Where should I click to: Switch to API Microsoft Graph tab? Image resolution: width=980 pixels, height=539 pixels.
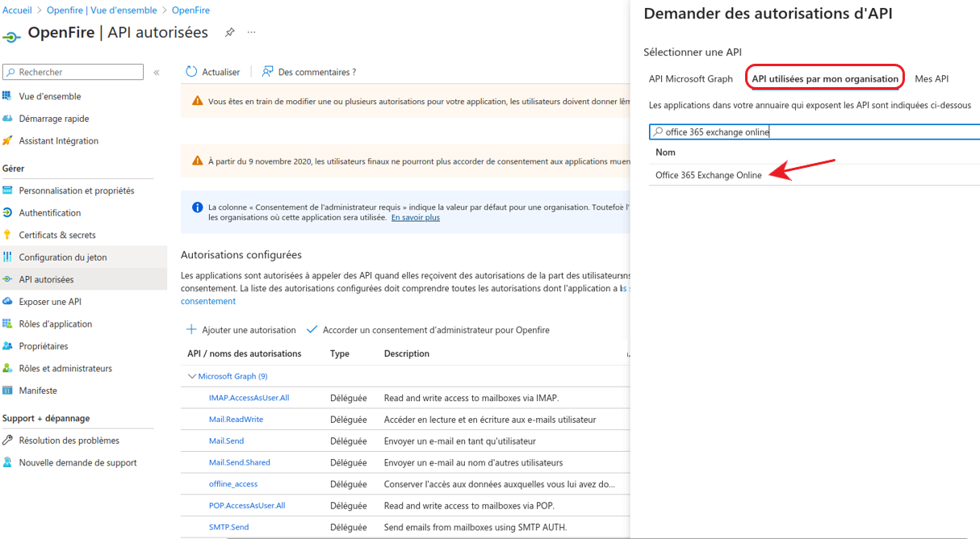[691, 78]
